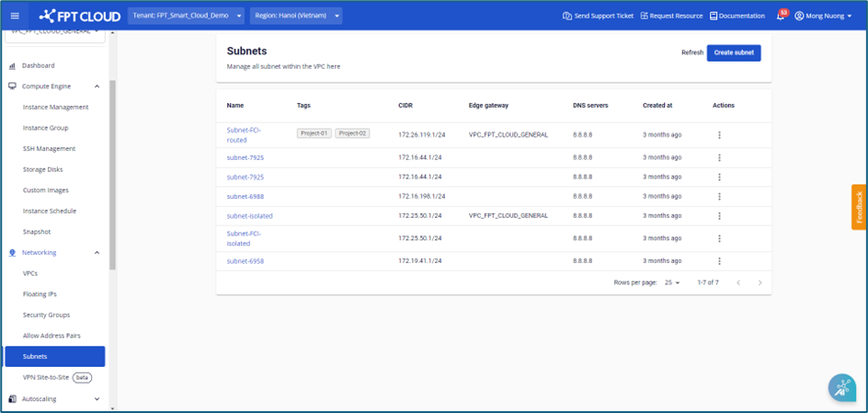Send Support Ticket from top bar
The width and height of the screenshot is (868, 413).
[598, 16]
